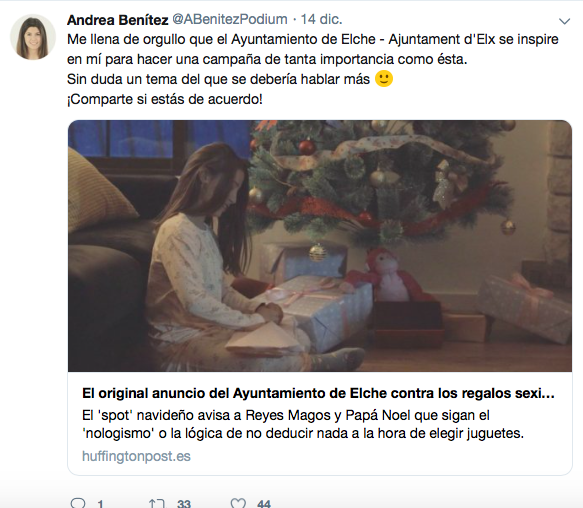Open tweet via 'Me llena de orgullo' text
The height and width of the screenshot is (508, 583).
click(313, 49)
